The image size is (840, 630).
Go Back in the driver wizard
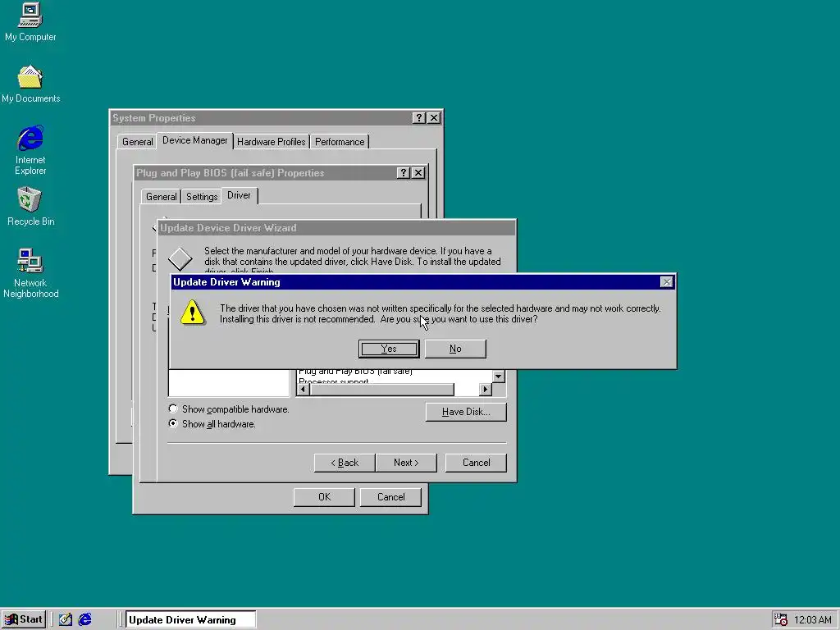click(345, 463)
